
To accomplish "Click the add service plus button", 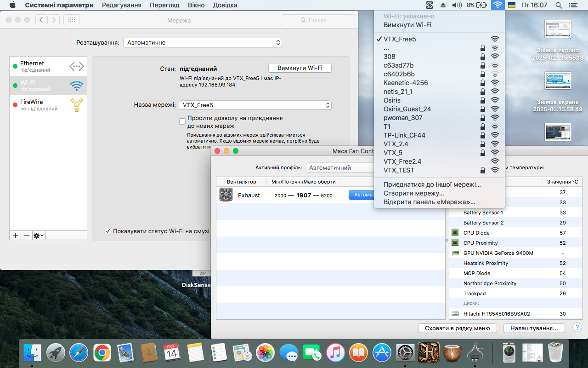I will pos(15,235).
